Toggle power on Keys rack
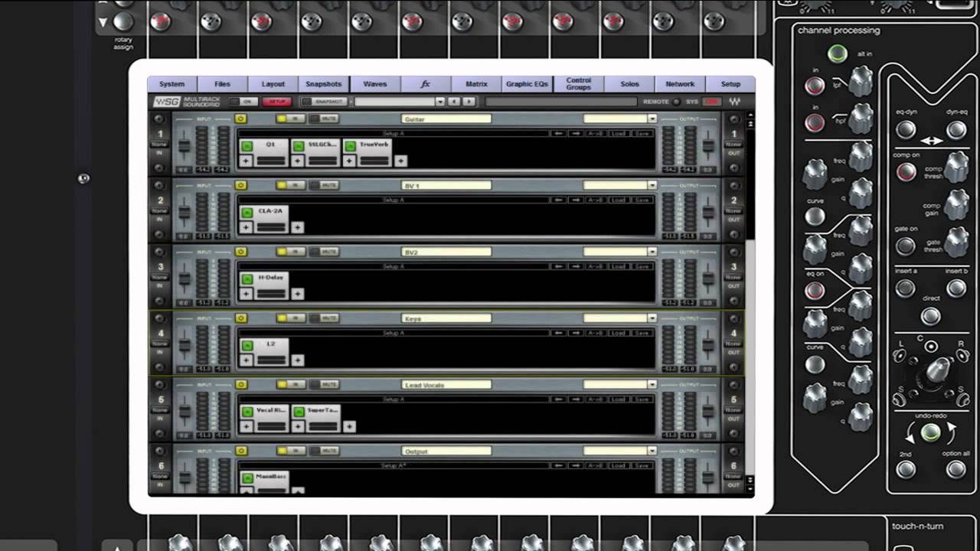This screenshot has width=980, height=551. (241, 318)
